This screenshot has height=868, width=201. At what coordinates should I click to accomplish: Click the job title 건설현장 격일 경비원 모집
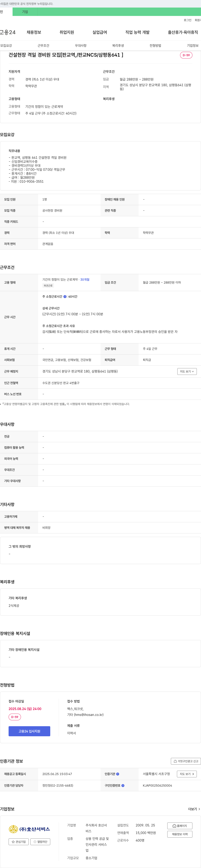(66, 55)
